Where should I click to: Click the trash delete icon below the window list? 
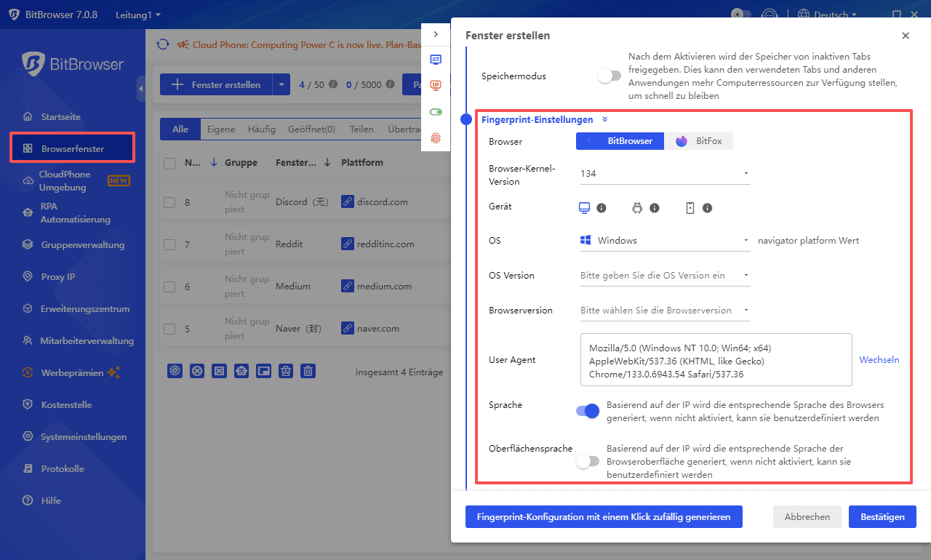pyautogui.click(x=308, y=371)
